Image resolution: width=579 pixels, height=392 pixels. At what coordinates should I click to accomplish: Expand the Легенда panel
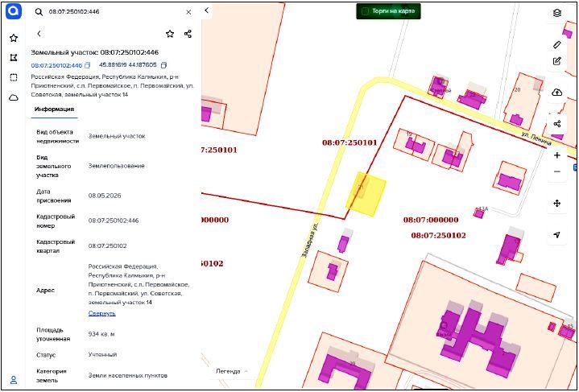[x=232, y=371]
